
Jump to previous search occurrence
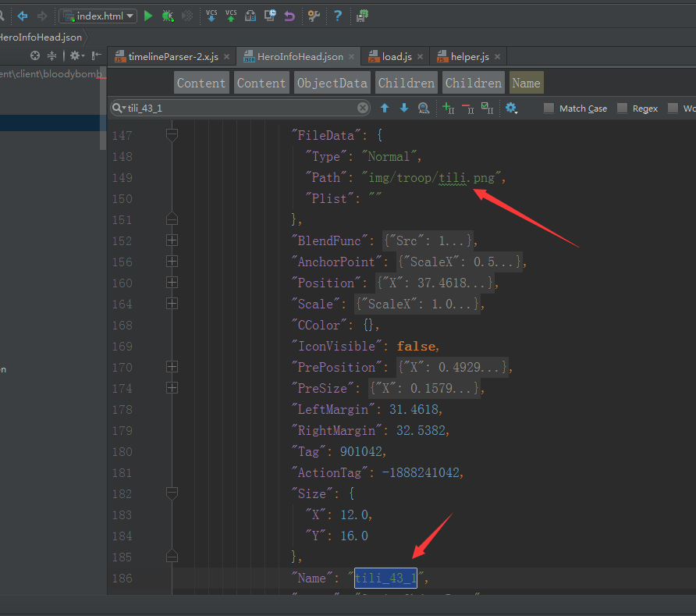point(385,109)
